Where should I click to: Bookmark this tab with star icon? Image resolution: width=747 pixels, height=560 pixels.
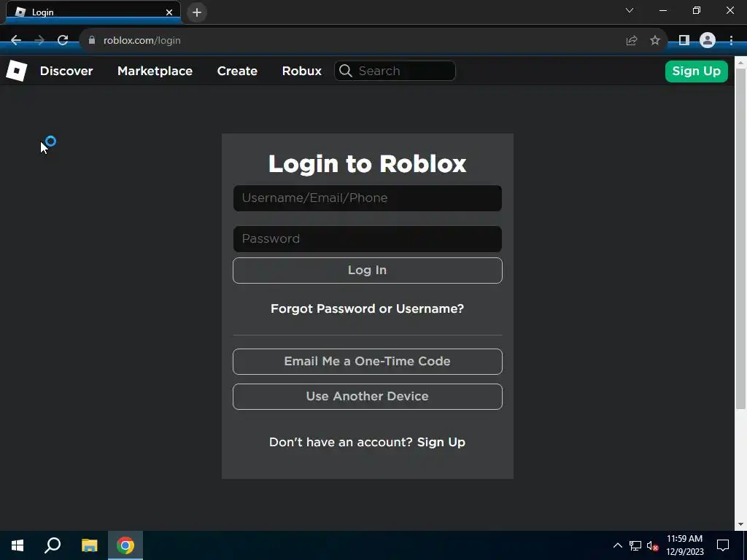[655, 41]
